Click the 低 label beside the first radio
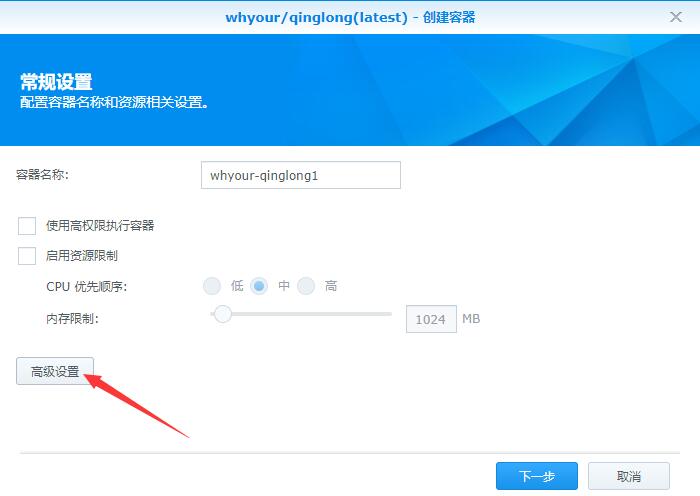 [x=237, y=286]
